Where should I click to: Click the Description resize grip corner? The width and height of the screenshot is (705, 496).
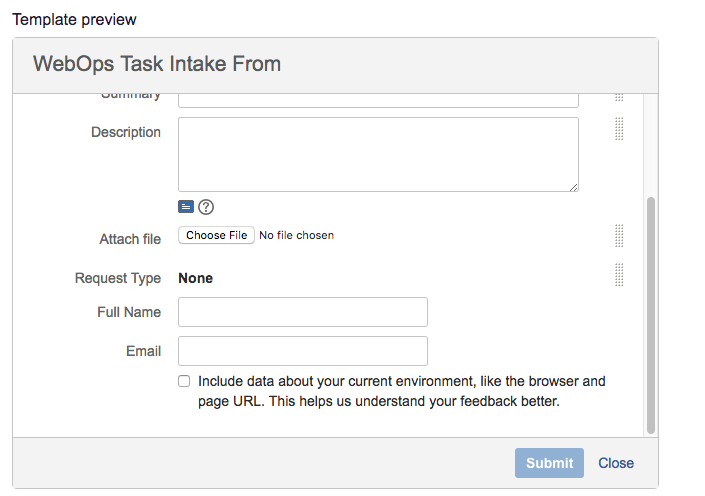(x=573, y=187)
